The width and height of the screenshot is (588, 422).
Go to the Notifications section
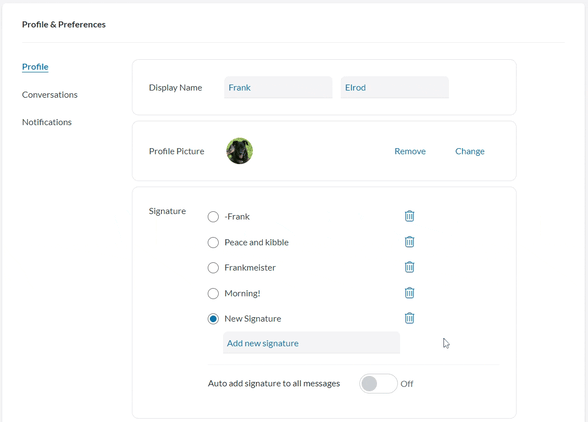pos(46,122)
